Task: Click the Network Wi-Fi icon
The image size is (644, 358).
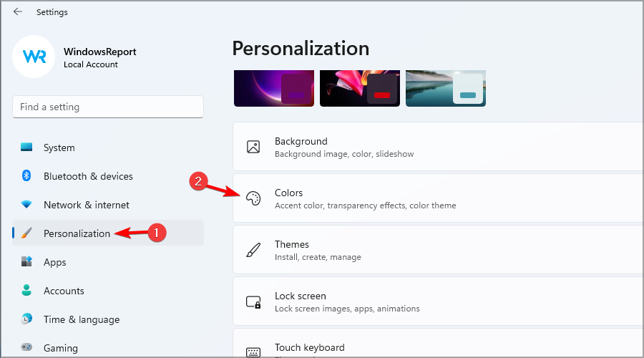Action: click(x=26, y=204)
